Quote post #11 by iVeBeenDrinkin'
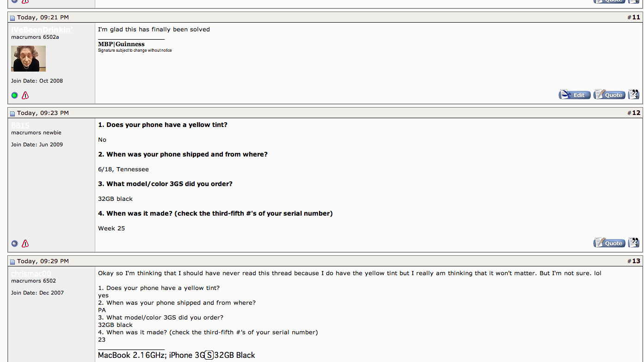 tap(609, 95)
